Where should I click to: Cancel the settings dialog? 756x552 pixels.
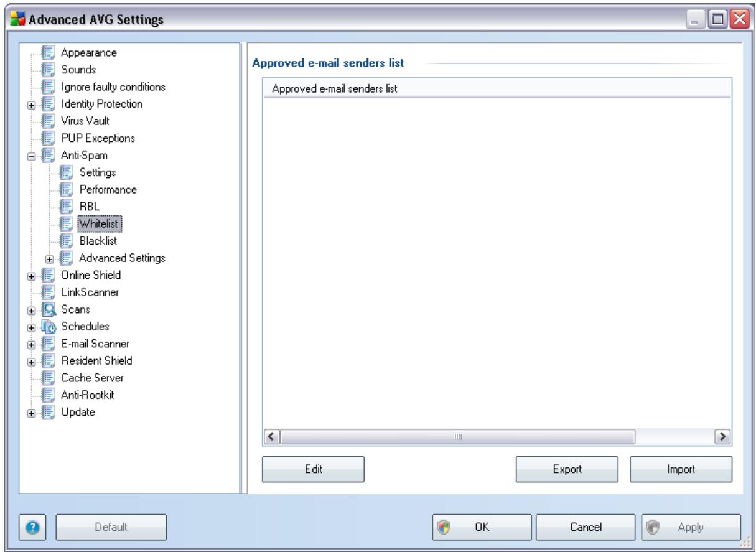[x=584, y=526]
